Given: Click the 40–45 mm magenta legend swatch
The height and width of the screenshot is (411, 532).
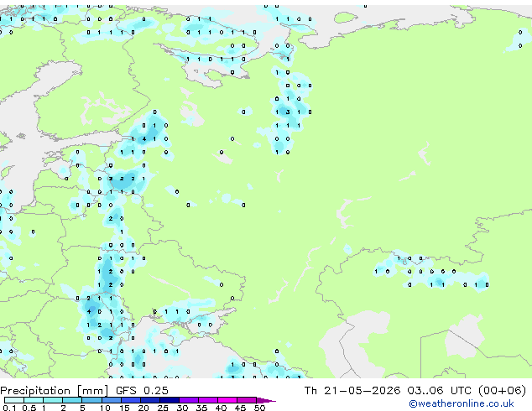Looking at the screenshot, I should (x=227, y=400).
